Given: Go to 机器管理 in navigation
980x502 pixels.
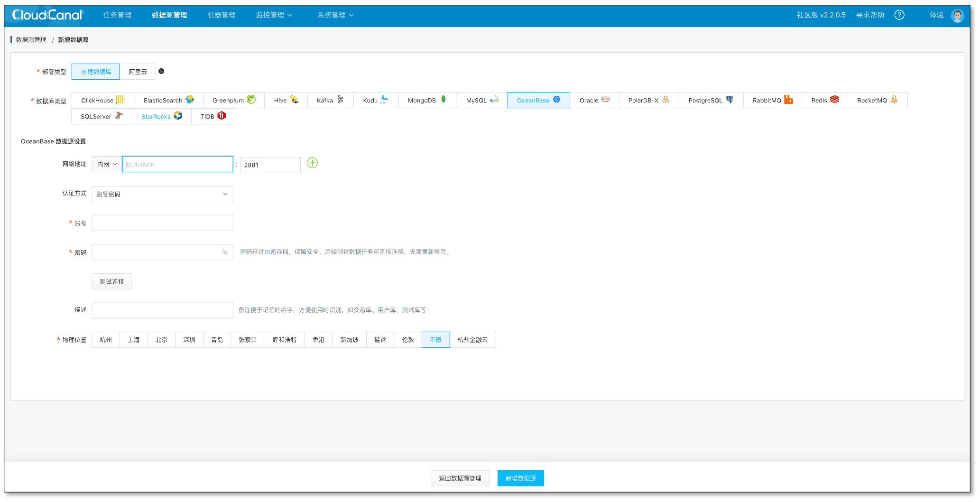Looking at the screenshot, I should [222, 15].
